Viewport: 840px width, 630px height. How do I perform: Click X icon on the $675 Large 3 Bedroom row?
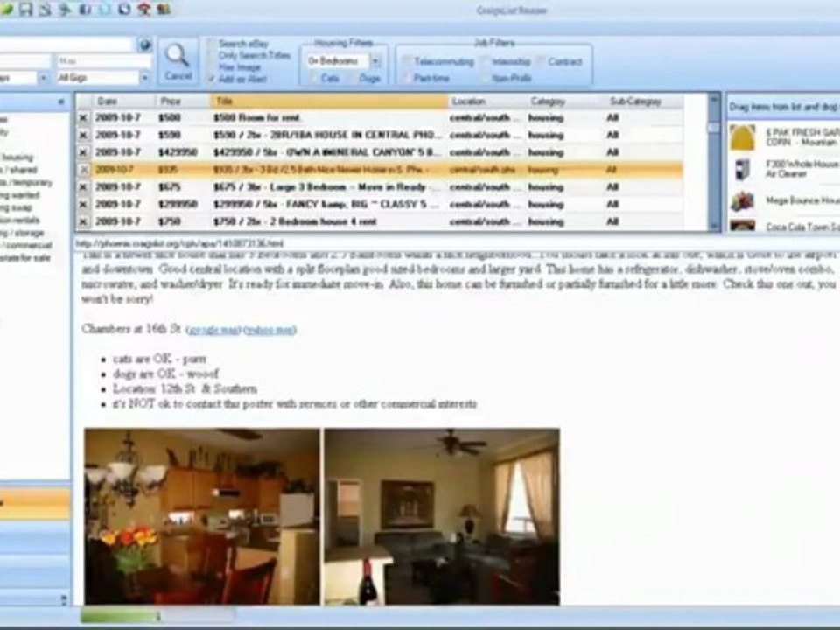click(x=83, y=187)
